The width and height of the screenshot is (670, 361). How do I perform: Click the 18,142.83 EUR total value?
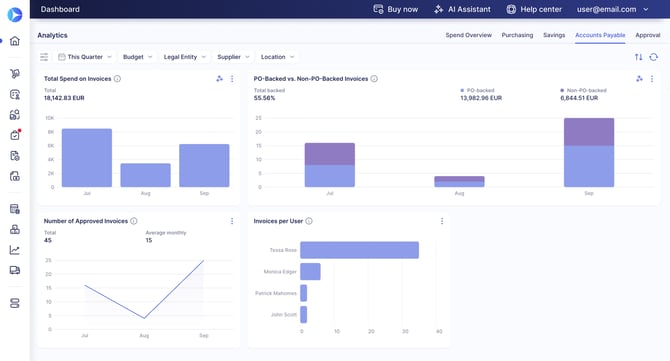(64, 98)
